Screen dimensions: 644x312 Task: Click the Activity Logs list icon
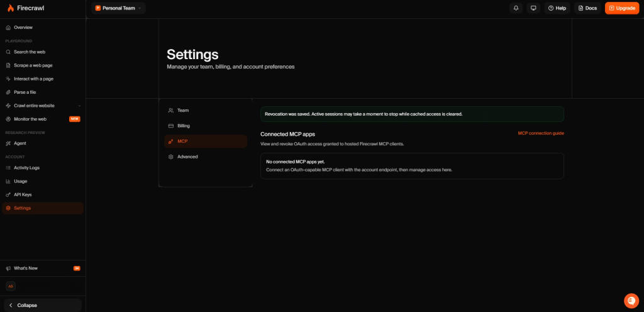click(x=8, y=168)
